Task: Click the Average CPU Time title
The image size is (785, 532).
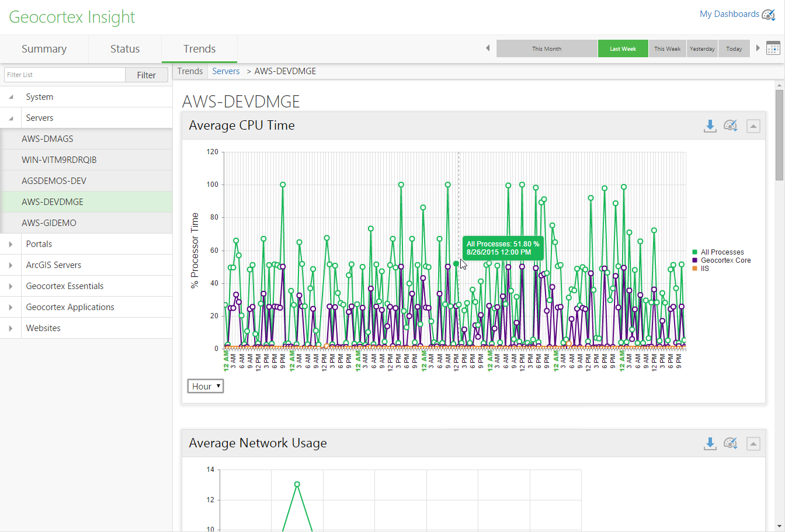Action: (242, 126)
